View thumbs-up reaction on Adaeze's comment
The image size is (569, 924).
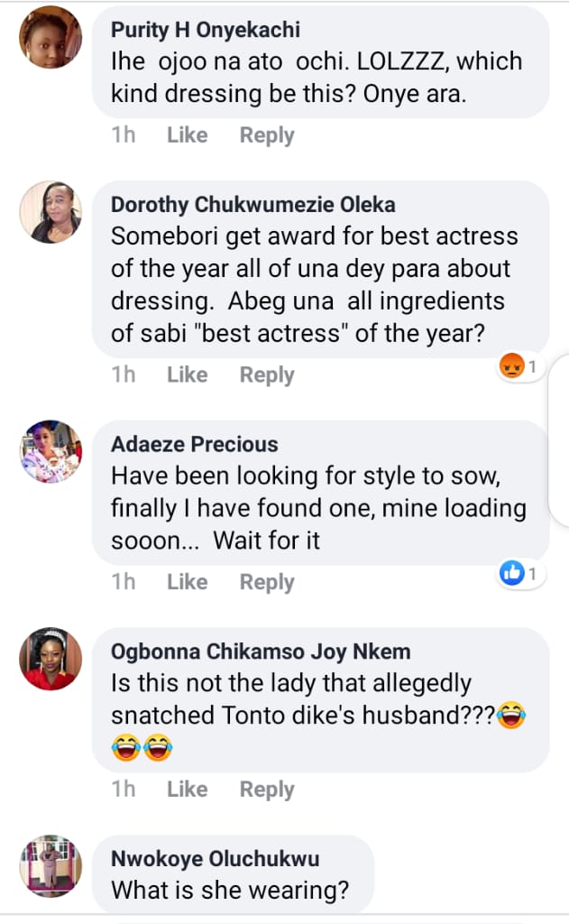pyautogui.click(x=520, y=574)
